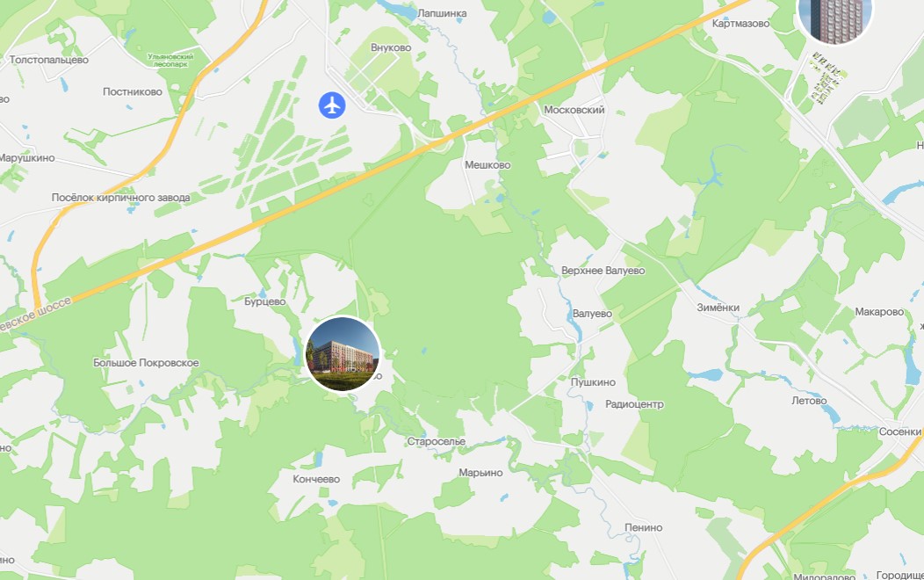Click the blue Vnukovo airport icon
Screen dimensions: 924x580
click(x=332, y=105)
